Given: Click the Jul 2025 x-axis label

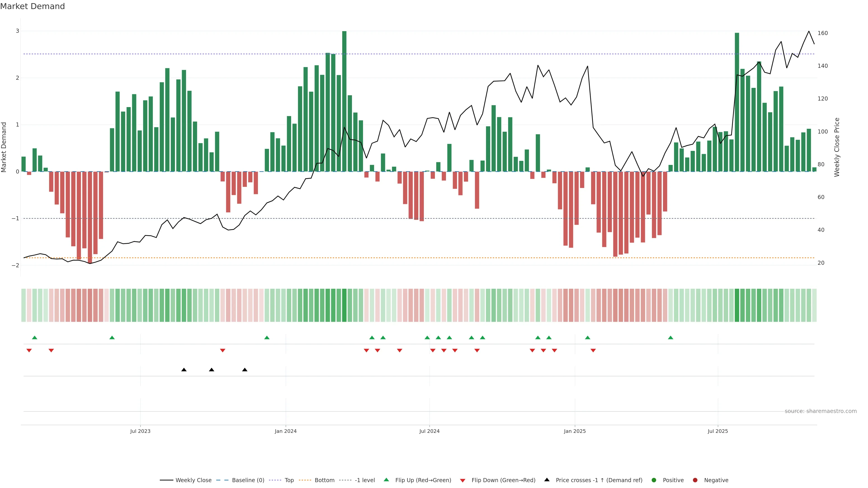Looking at the screenshot, I should click(718, 431).
